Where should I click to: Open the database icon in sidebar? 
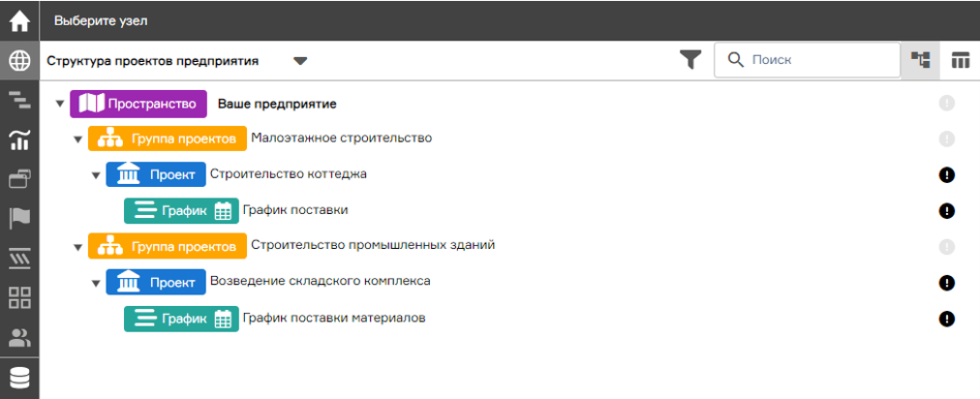(19, 378)
